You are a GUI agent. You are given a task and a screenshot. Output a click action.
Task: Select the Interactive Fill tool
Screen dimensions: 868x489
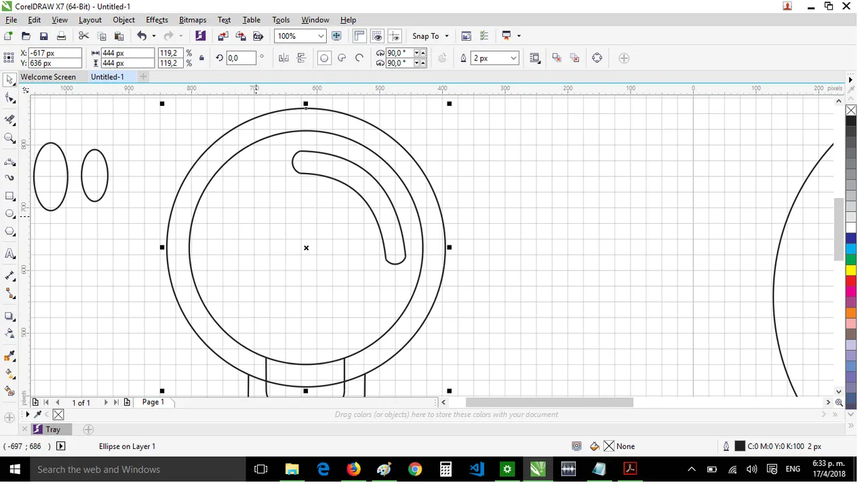(x=9, y=374)
